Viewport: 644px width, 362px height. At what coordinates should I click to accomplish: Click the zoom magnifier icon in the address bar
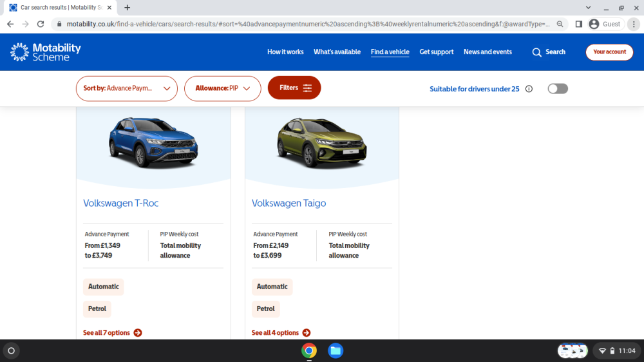560,24
